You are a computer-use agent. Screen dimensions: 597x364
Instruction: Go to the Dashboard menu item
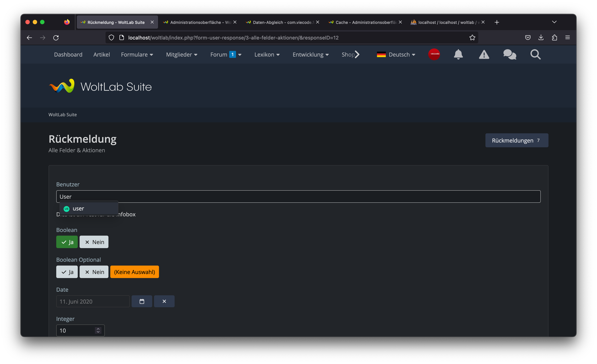(68, 55)
